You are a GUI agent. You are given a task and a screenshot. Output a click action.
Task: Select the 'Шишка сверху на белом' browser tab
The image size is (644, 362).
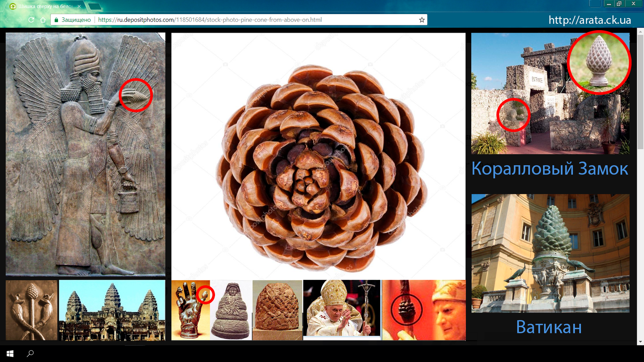[x=45, y=6]
